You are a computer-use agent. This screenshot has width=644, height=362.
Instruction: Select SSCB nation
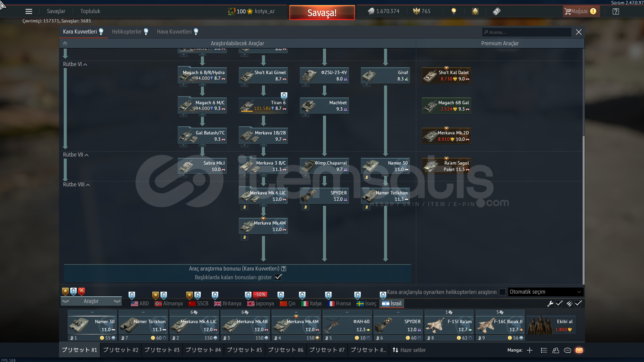point(199,304)
